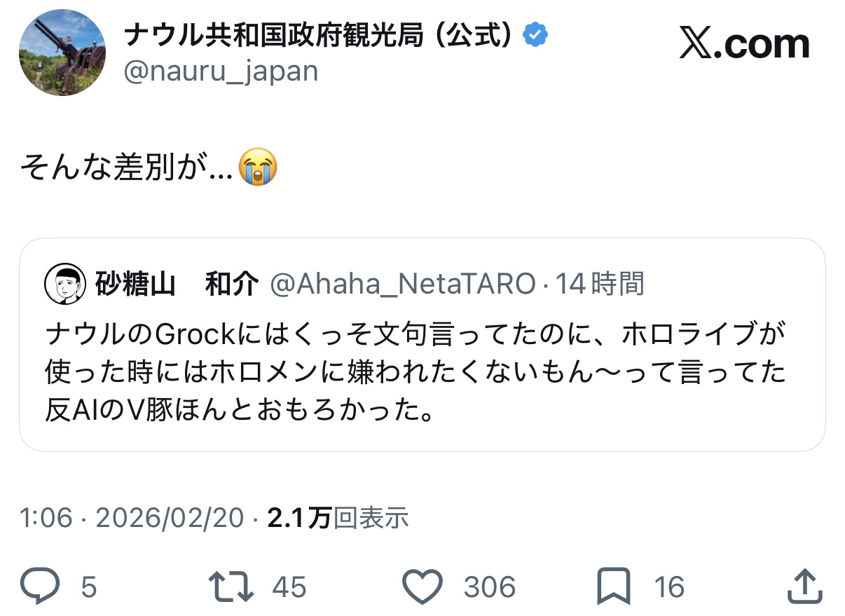Click the 45 reposts count
The width and height of the screenshot is (845, 616).
pos(289,587)
